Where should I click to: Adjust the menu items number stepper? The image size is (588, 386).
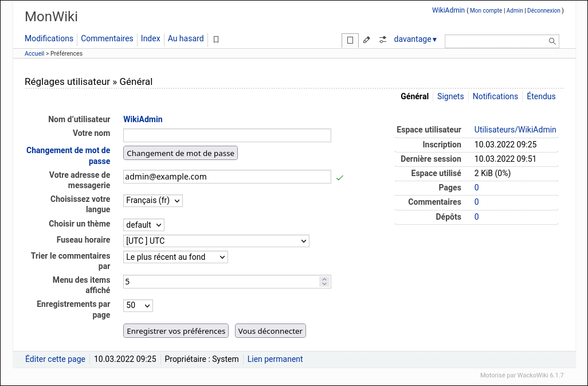tap(324, 282)
